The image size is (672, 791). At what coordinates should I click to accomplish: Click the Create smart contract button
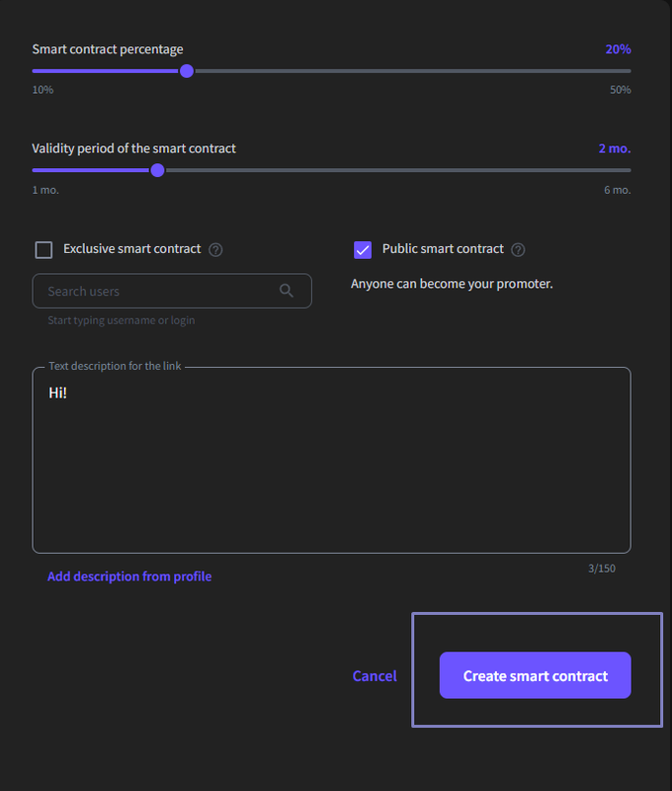point(535,675)
